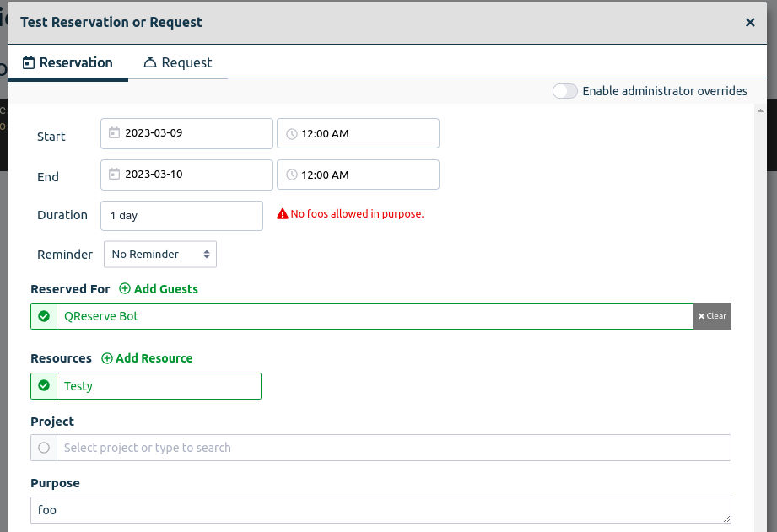Click the Start date field 2023-03-09
This screenshot has height=532, width=777.
pos(186,133)
